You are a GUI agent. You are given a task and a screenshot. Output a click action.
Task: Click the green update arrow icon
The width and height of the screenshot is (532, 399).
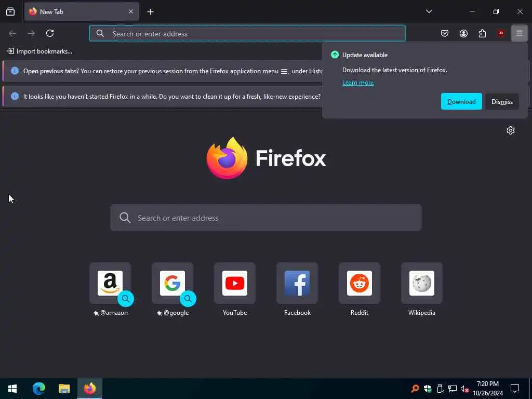point(335,55)
